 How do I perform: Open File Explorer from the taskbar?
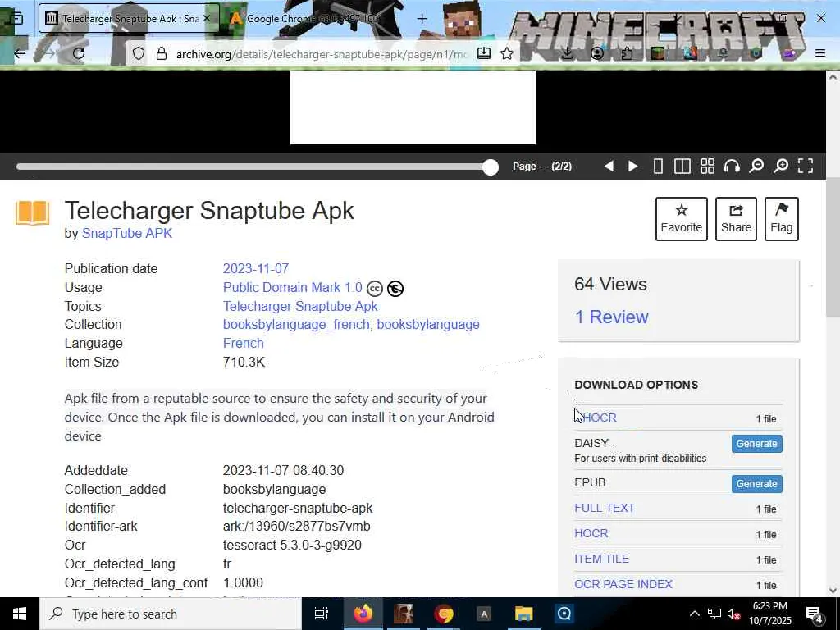(524, 614)
